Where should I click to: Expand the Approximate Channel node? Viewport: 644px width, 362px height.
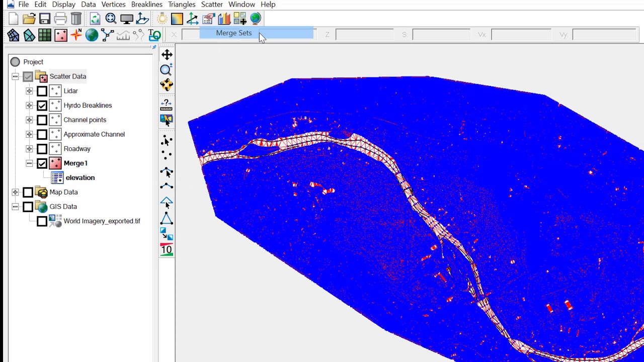(29, 134)
